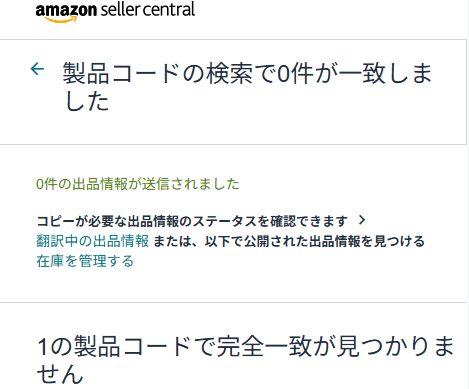
Task: Click the "seller central" wordmark text
Action: point(148,10)
